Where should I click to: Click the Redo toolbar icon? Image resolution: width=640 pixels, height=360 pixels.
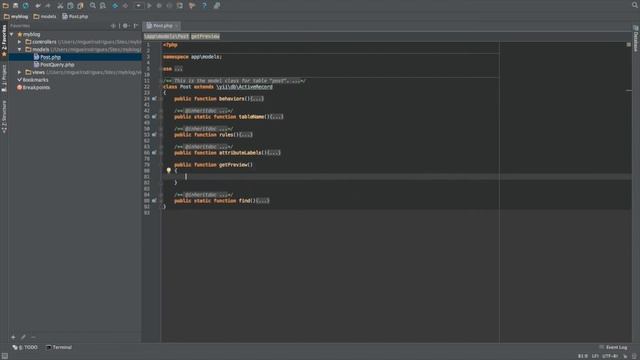48,6
